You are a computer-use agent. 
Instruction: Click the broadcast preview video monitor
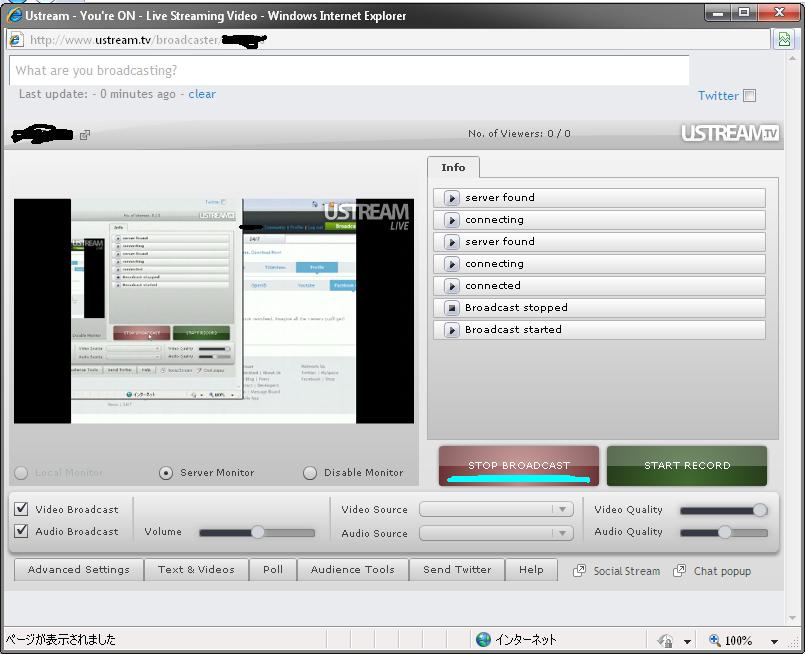pyautogui.click(x=214, y=311)
